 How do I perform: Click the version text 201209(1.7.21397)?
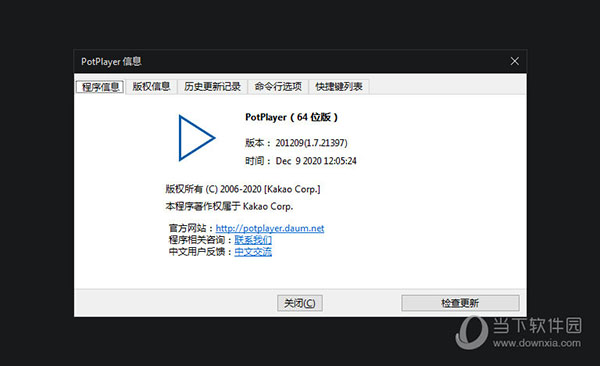tap(311, 143)
